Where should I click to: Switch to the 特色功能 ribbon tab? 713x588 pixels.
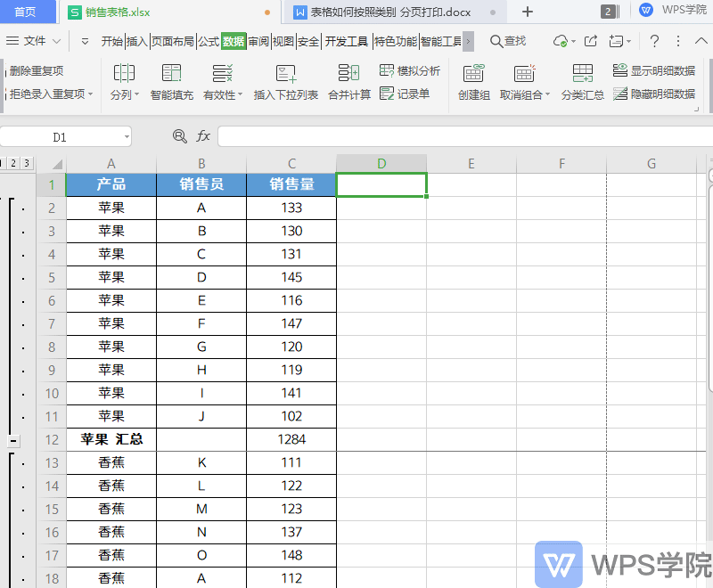pyautogui.click(x=396, y=41)
